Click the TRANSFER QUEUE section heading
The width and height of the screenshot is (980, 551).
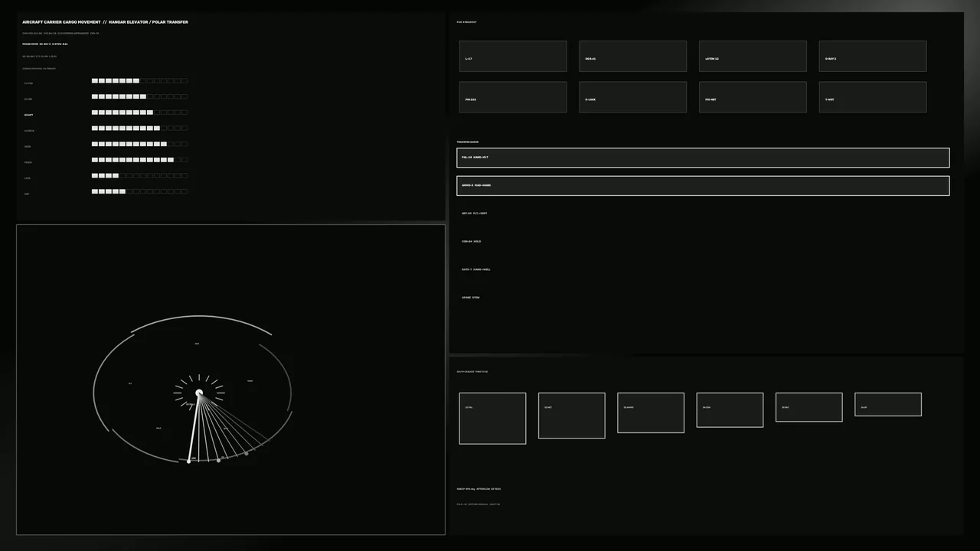pos(468,142)
